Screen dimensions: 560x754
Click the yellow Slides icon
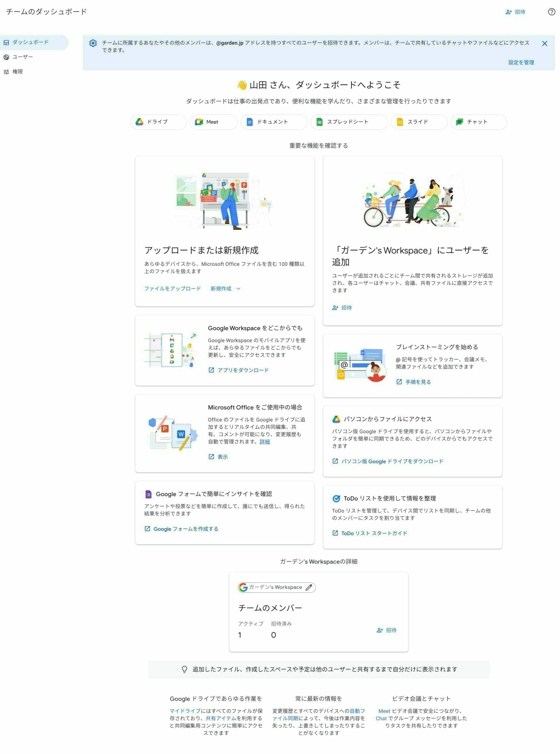click(400, 122)
